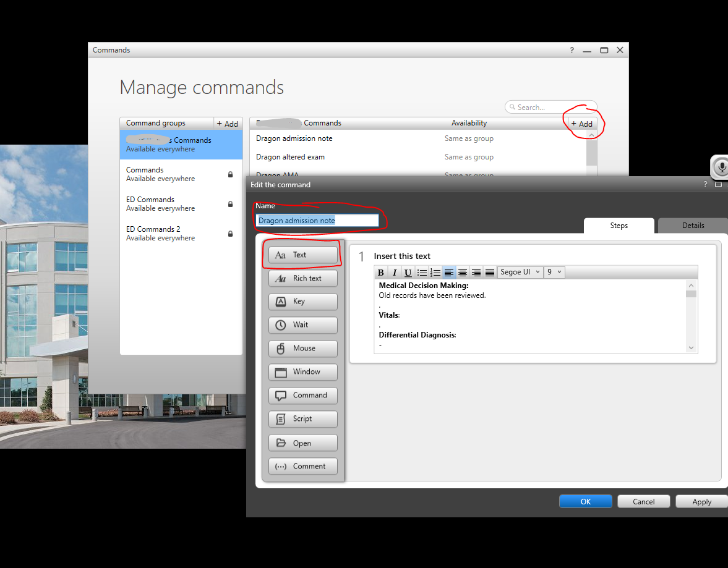The image size is (728, 568).
Task: Click the Apply button
Action: (701, 502)
